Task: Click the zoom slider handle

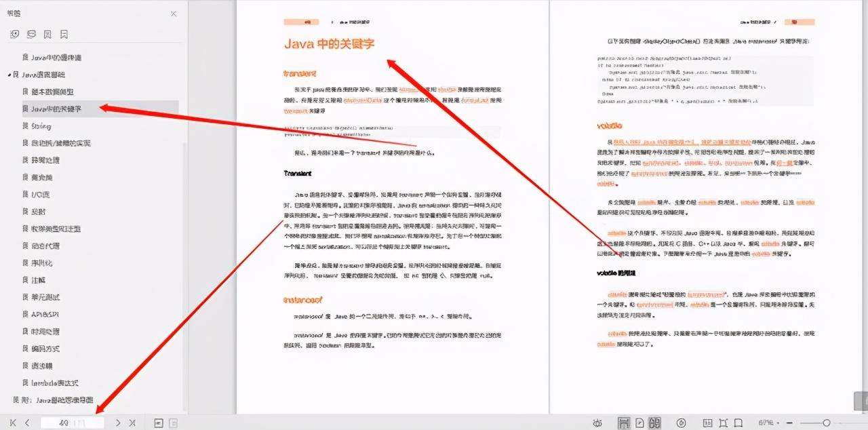Action: (x=826, y=423)
